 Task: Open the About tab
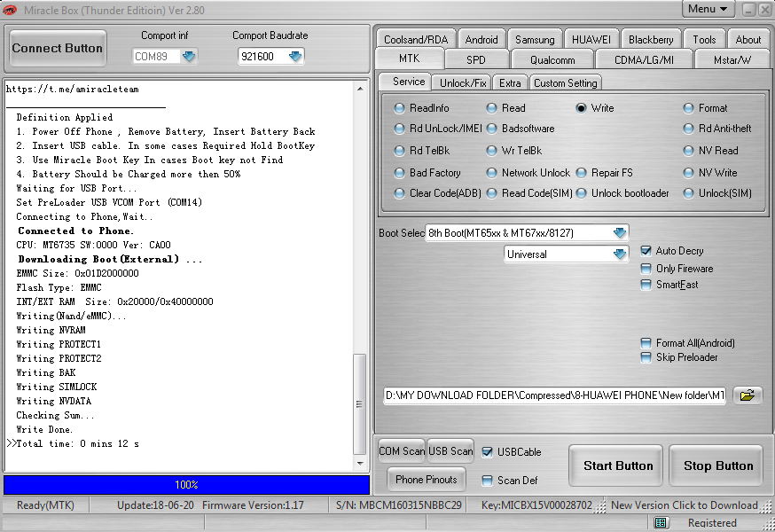point(748,39)
